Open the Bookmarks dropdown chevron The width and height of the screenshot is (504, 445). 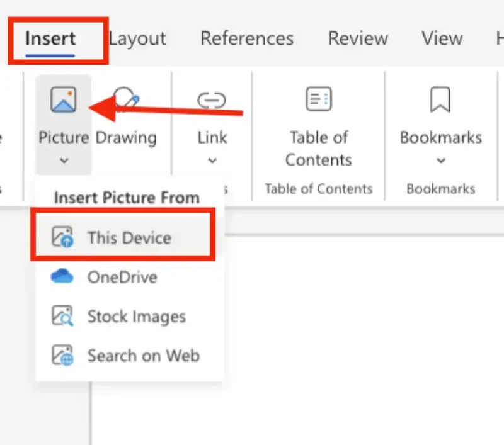point(440,161)
